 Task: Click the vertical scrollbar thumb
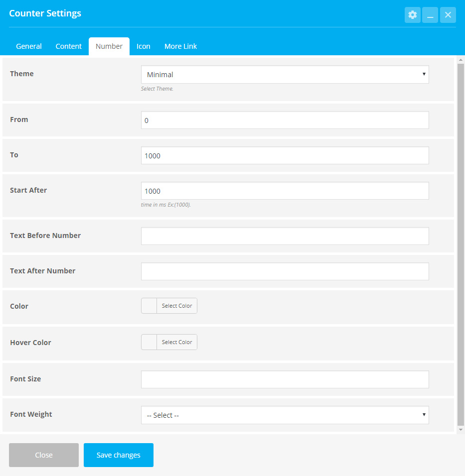tap(461, 244)
